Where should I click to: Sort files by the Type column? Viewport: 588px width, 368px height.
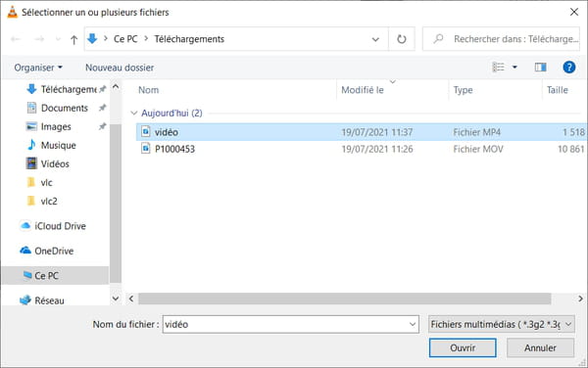pyautogui.click(x=464, y=90)
